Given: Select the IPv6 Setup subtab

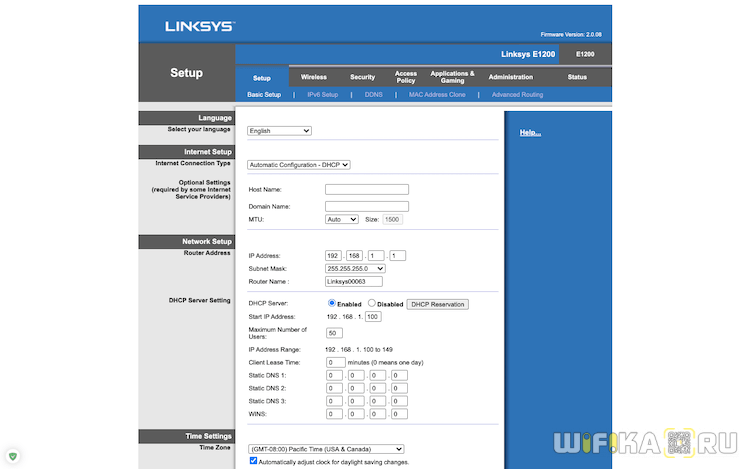Looking at the screenshot, I should coord(323,95).
